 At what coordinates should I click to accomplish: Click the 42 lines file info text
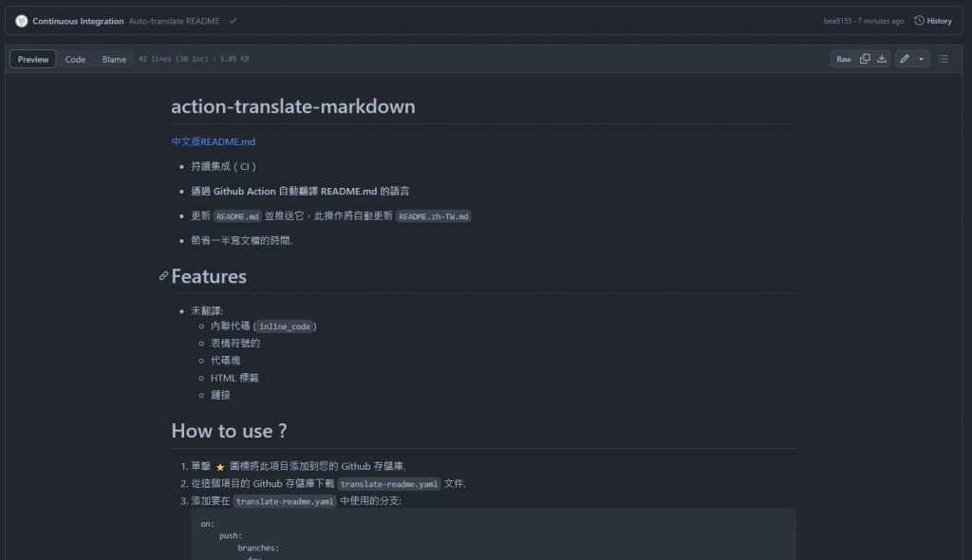tap(194, 59)
